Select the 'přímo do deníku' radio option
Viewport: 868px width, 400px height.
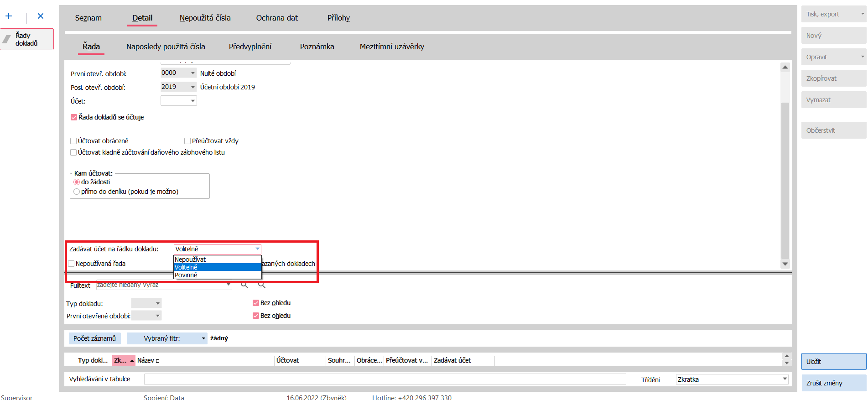(77, 192)
